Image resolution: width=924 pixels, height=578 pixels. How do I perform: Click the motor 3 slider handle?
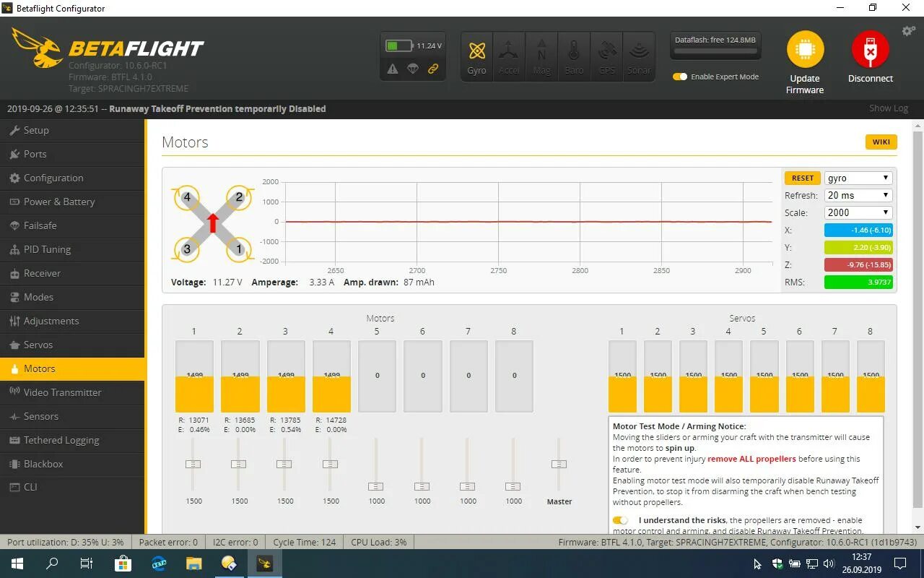284,464
